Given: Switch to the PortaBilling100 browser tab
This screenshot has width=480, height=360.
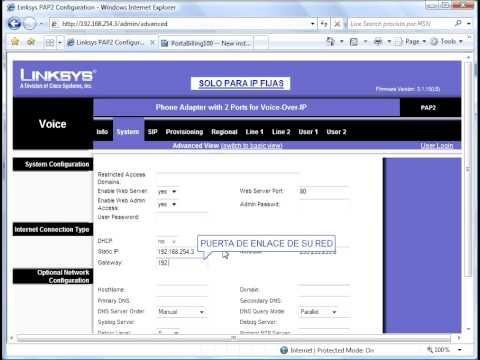Looking at the screenshot, I should point(207,43).
